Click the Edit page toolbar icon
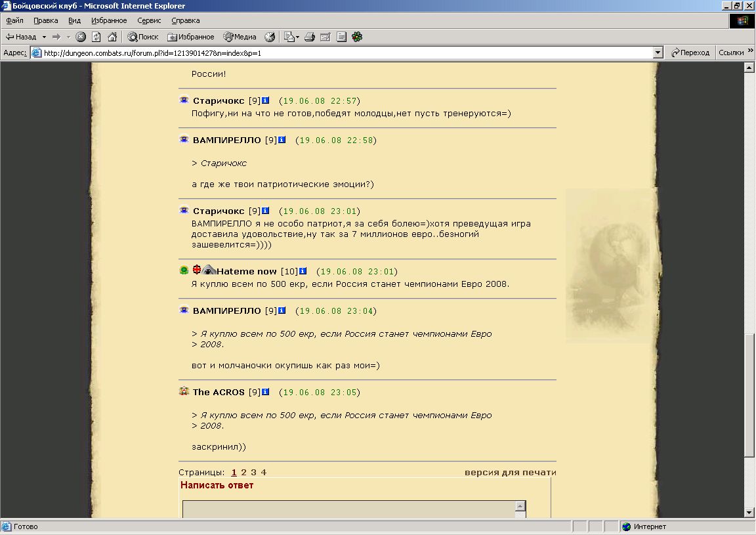 coord(325,37)
